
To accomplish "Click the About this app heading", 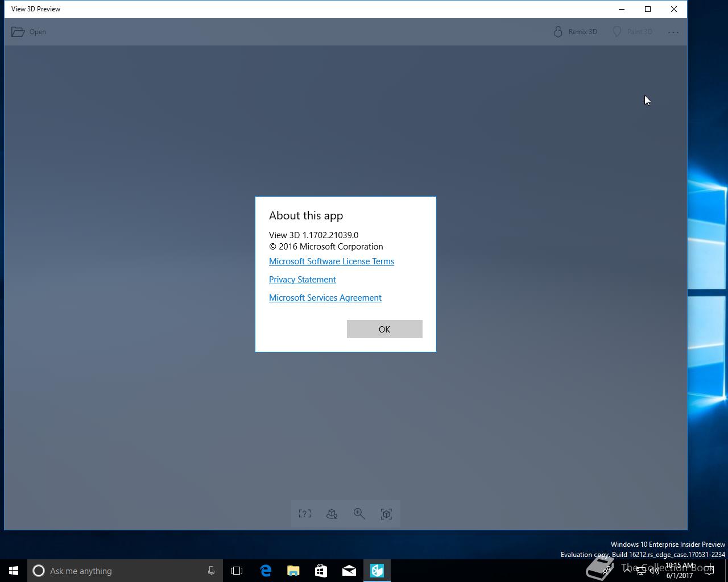I will coord(306,215).
